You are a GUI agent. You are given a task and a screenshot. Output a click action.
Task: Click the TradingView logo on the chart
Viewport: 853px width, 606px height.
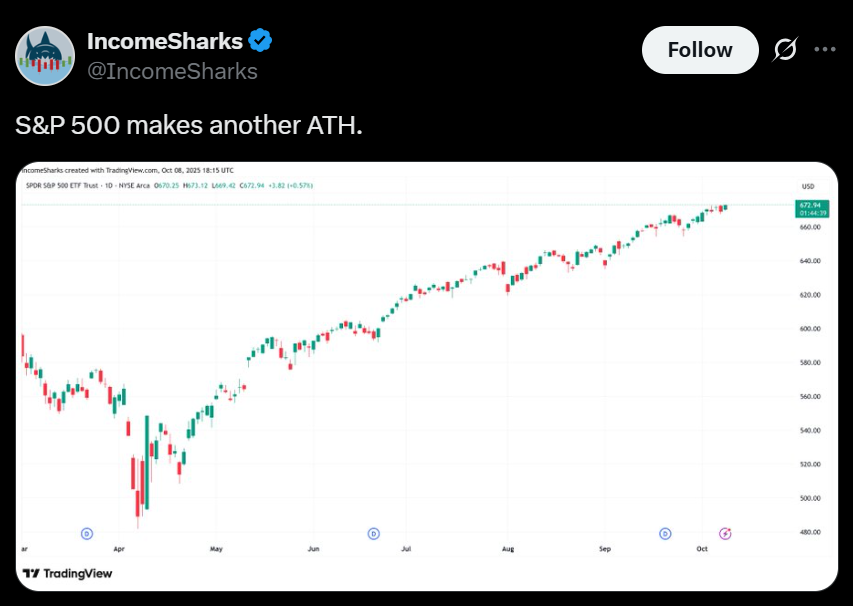click(x=68, y=573)
